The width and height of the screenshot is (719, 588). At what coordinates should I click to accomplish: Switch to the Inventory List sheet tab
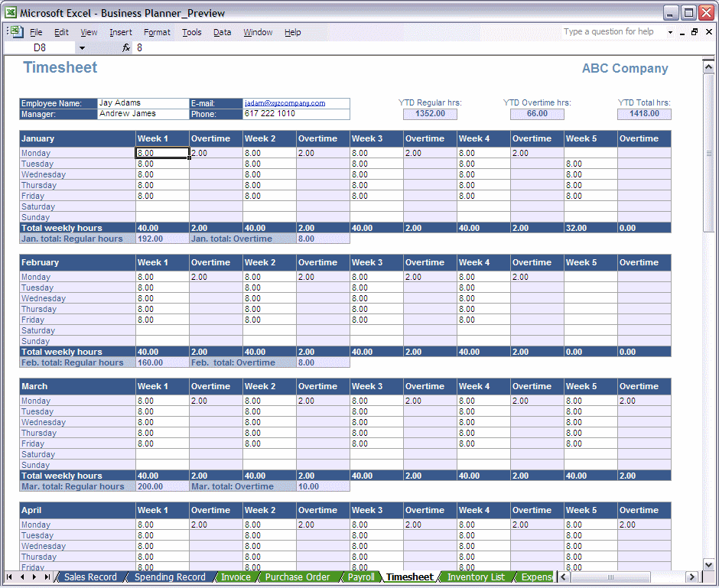coord(476,577)
